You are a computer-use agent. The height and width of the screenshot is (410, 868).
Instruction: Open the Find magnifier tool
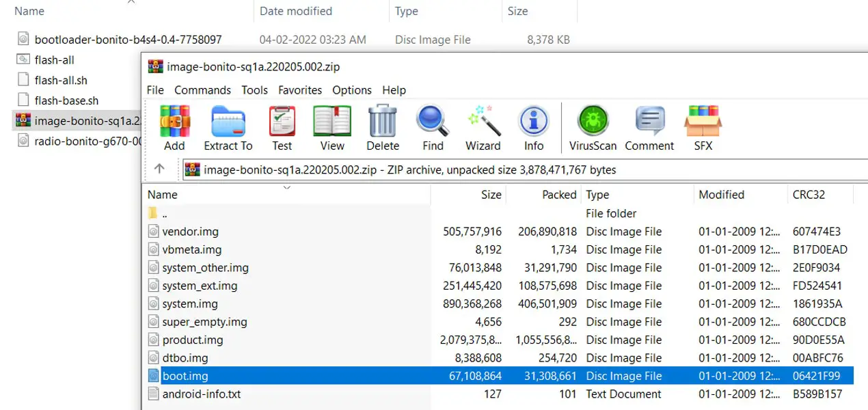[433, 122]
